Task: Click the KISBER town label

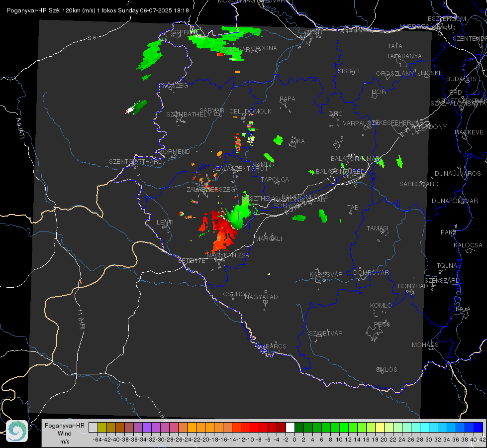Action: pyautogui.click(x=349, y=71)
